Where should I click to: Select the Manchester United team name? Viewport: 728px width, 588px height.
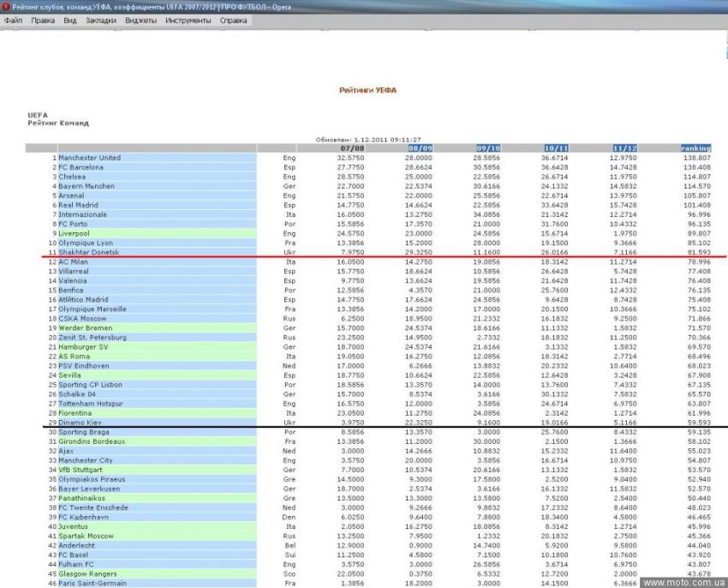point(90,158)
